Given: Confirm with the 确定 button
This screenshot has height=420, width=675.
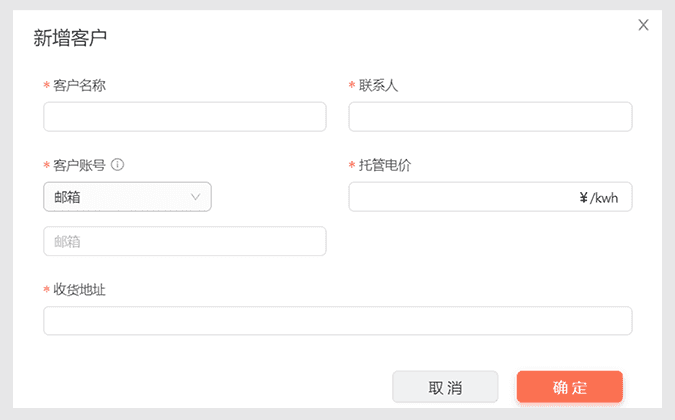Looking at the screenshot, I should [569, 387].
